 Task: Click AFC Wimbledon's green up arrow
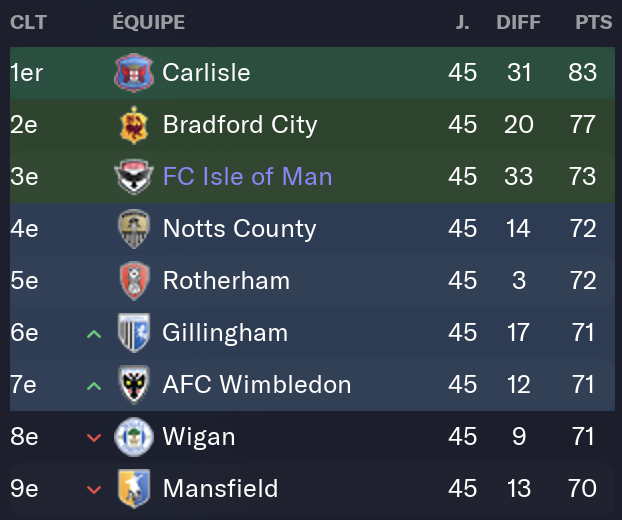(94, 386)
